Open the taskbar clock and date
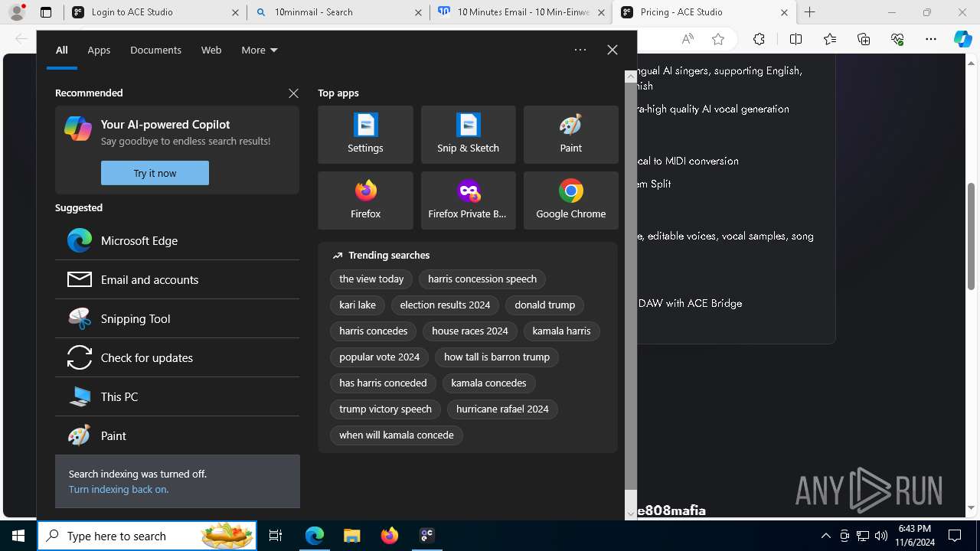 [914, 536]
